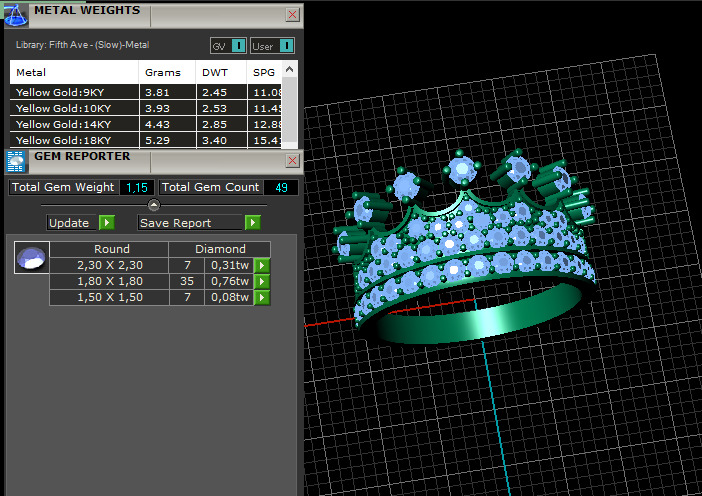The image size is (702, 496).
Task: Click the Total Gem Weight label
Action: click(x=63, y=187)
